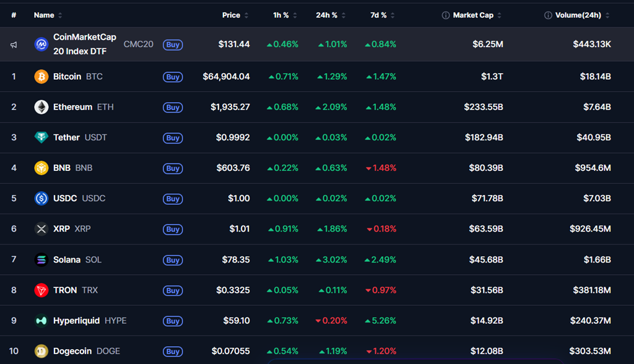The image size is (634, 364).
Task: Click Tether price $0.9992
Action: click(x=233, y=137)
